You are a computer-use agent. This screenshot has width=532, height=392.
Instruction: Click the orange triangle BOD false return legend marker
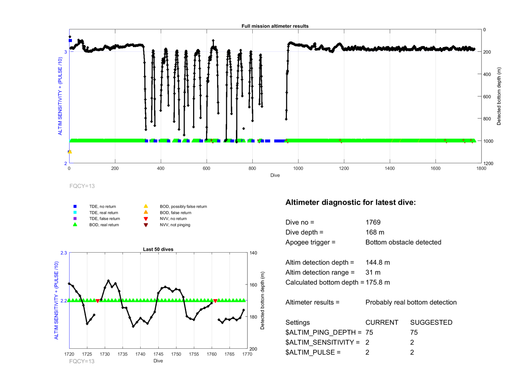tap(146, 212)
